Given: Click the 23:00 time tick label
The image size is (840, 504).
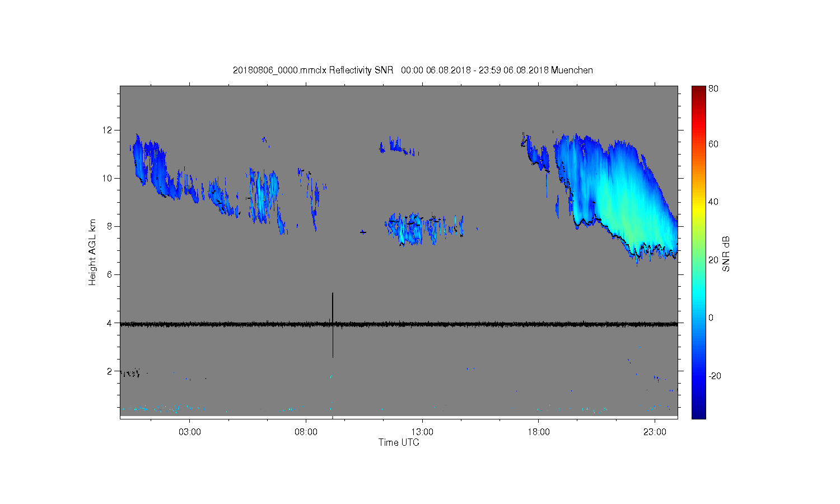Looking at the screenshot, I should coord(655,432).
